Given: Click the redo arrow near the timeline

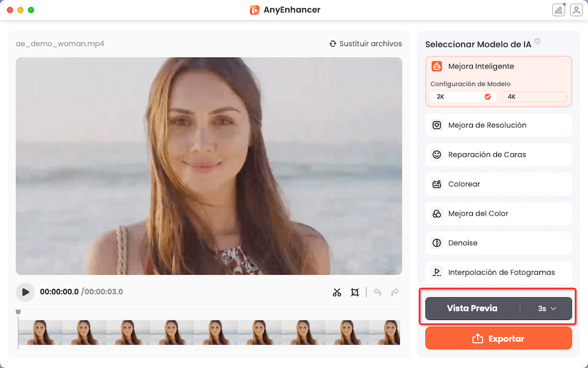Looking at the screenshot, I should [x=395, y=292].
